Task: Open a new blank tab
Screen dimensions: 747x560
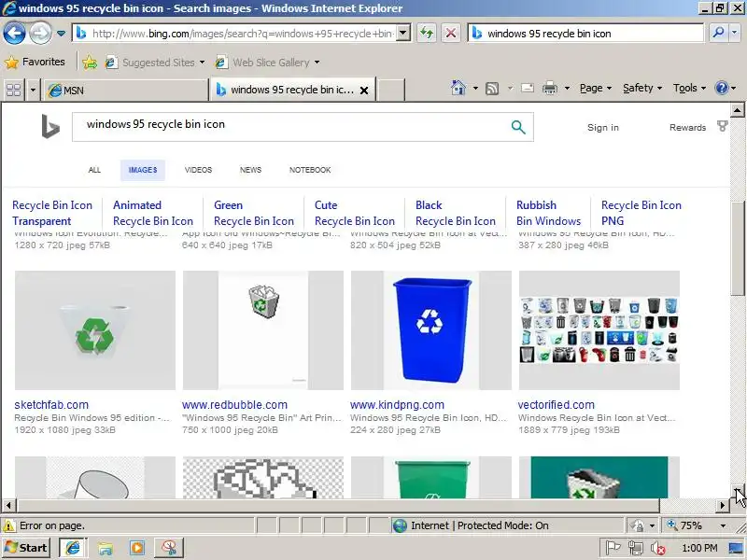Action: [390, 90]
